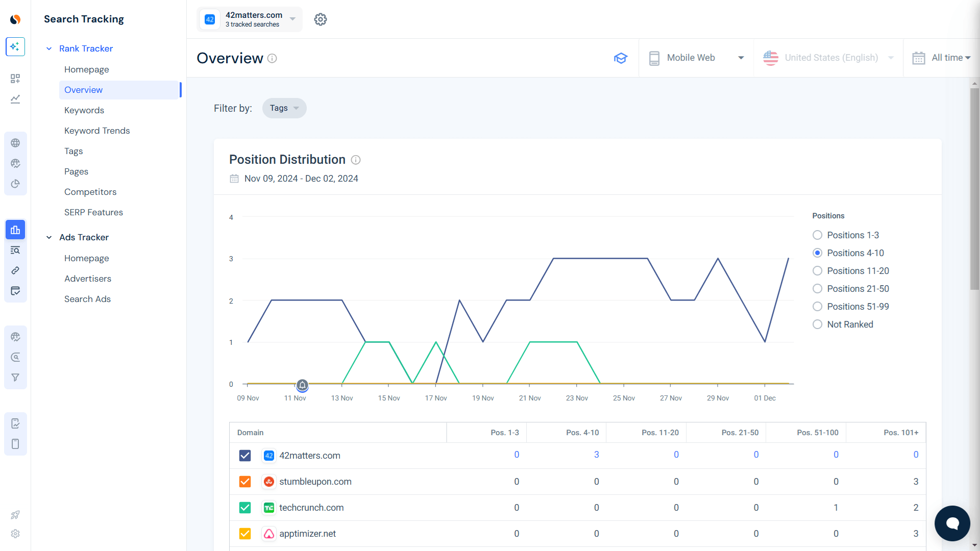Click the Similarweb logo icon
Screen dimensions: 980x551
coord(15,19)
